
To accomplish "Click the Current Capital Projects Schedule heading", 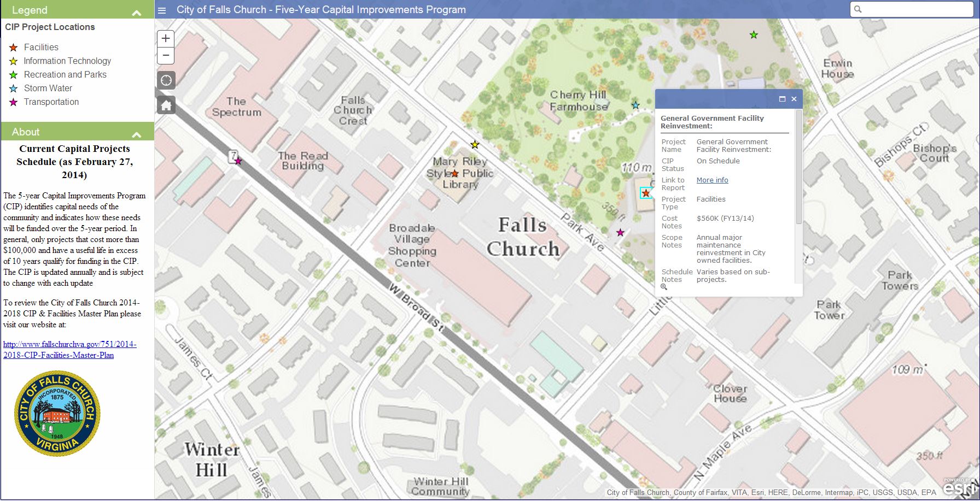I will click(74, 162).
